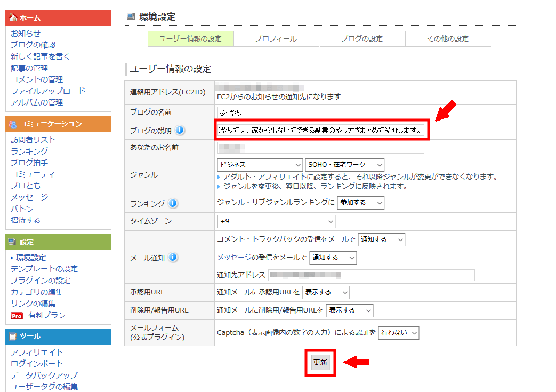This screenshot has height=392, width=556.
Task: Open the ビジネス genre dropdown
Action: (x=260, y=165)
